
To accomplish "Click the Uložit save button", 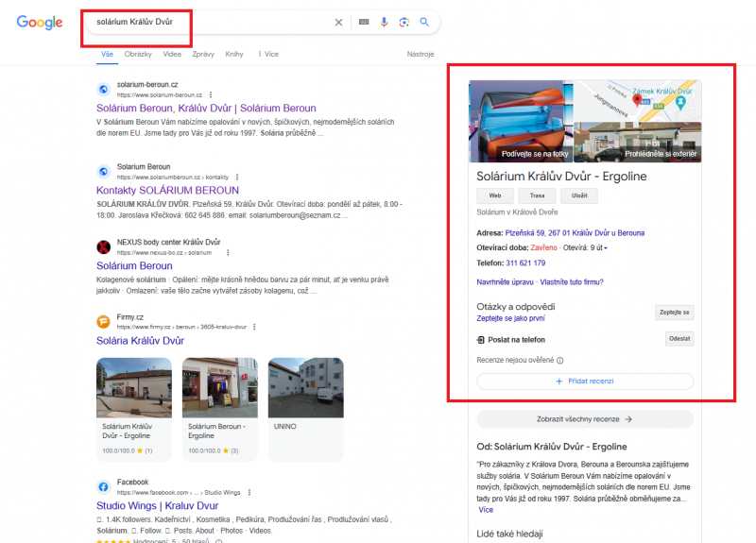I will click(x=579, y=195).
